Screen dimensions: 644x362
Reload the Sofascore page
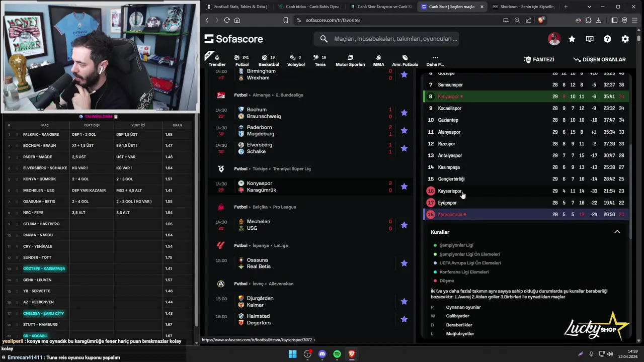pos(227,20)
